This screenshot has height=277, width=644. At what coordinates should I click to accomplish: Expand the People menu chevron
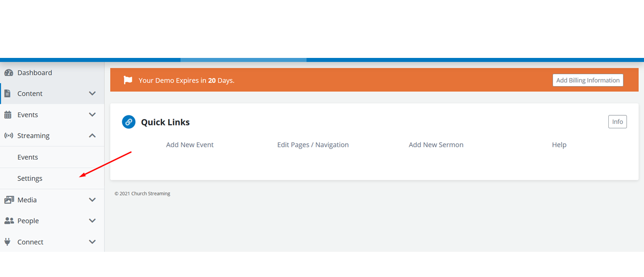(92, 221)
